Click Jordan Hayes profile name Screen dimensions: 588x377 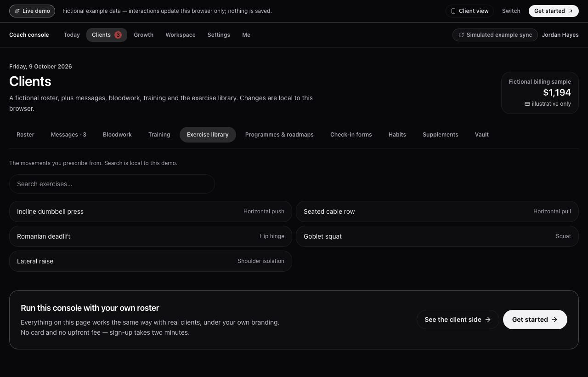point(560,35)
